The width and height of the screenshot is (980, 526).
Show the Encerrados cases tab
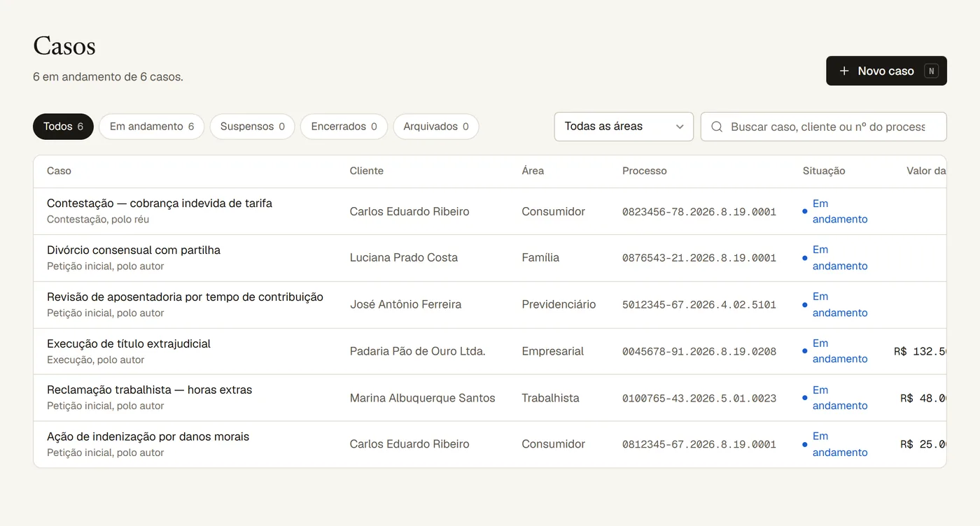pyautogui.click(x=344, y=127)
